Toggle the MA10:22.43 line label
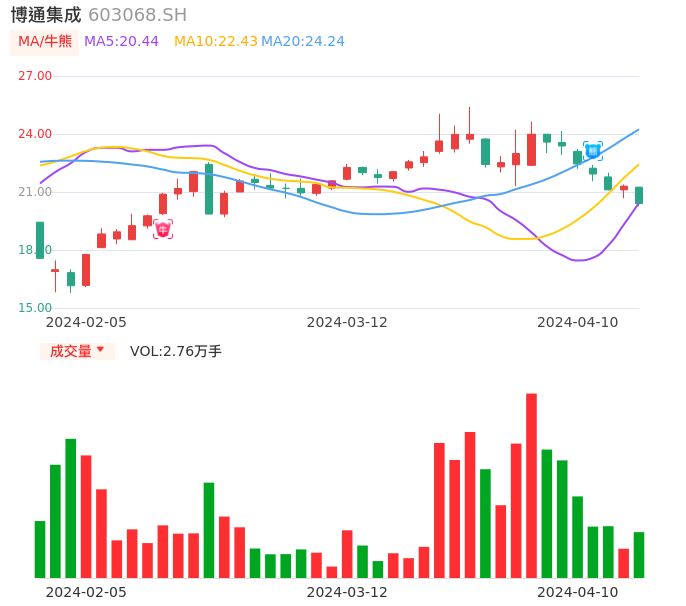The width and height of the screenshot is (686, 606). pos(215,42)
